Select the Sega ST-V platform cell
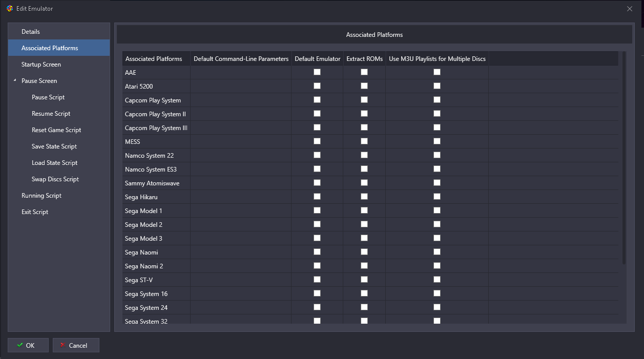 pyautogui.click(x=156, y=280)
